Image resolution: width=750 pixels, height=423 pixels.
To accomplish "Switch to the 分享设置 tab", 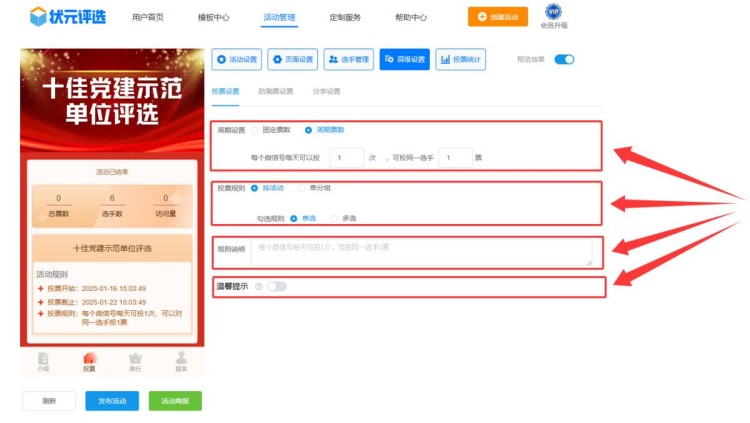I will 326,92.
